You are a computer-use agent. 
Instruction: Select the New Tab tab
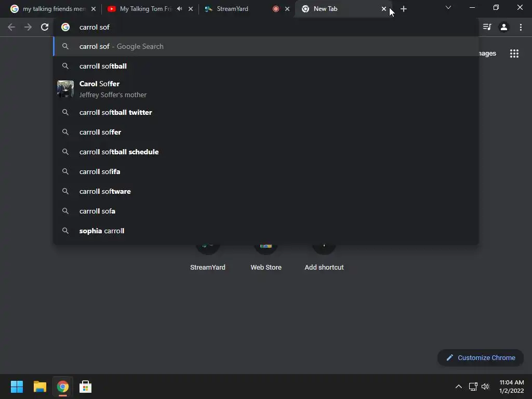click(x=343, y=9)
